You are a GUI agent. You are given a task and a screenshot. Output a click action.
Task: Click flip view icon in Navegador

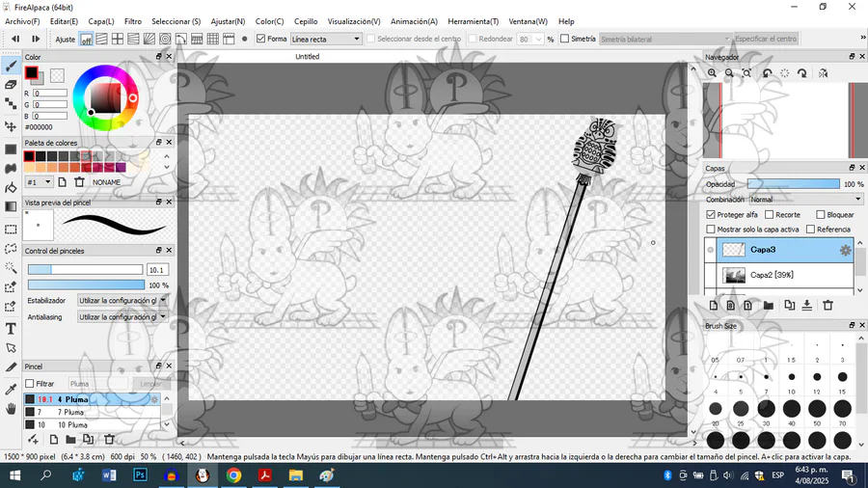tap(824, 73)
